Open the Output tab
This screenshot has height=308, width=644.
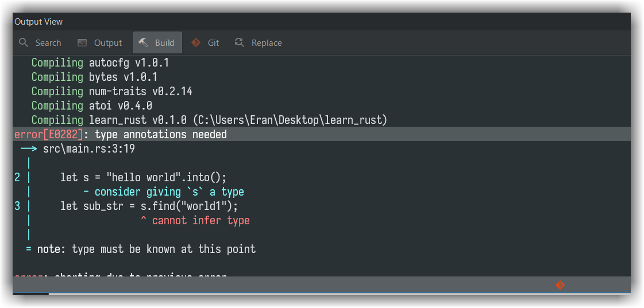pyautogui.click(x=100, y=42)
